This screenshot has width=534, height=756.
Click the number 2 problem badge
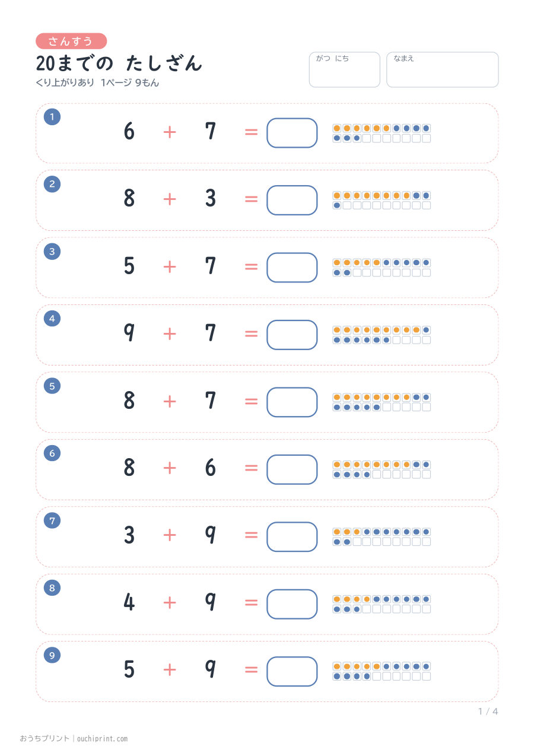tap(52, 184)
